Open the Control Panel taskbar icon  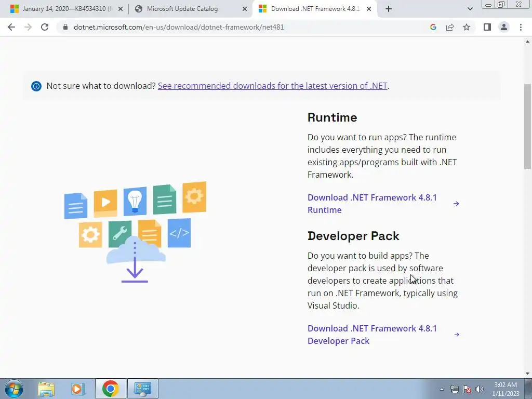point(142,389)
